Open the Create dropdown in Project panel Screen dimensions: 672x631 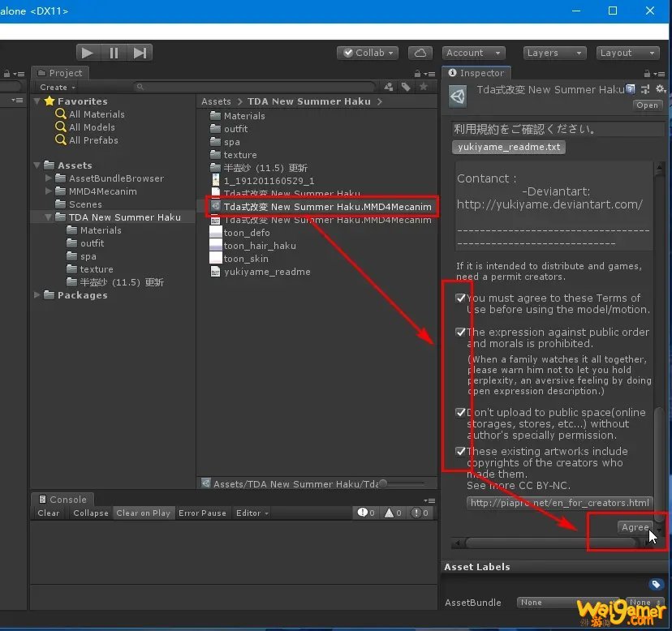pyautogui.click(x=58, y=87)
